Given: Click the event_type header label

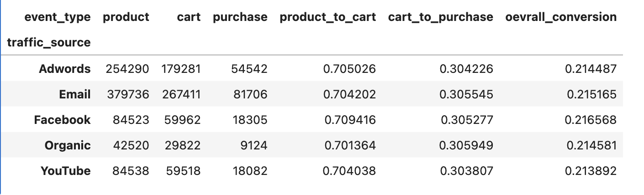Looking at the screenshot, I should pos(57,17).
